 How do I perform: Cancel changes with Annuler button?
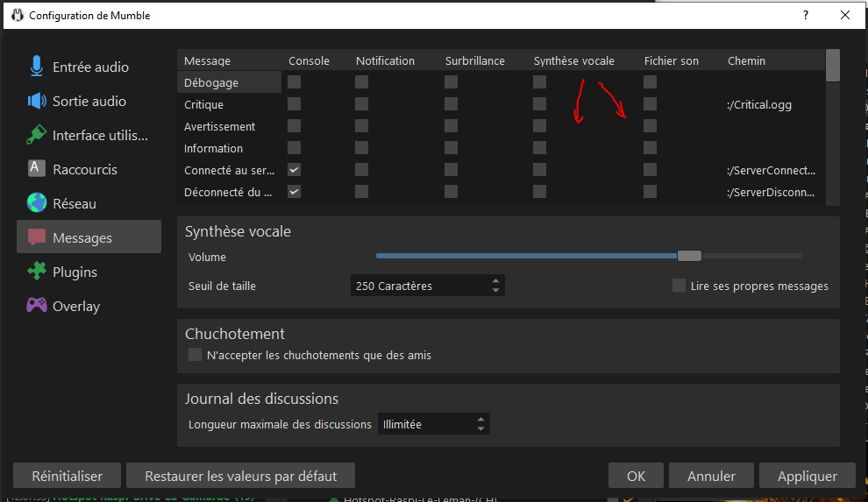[711, 476]
